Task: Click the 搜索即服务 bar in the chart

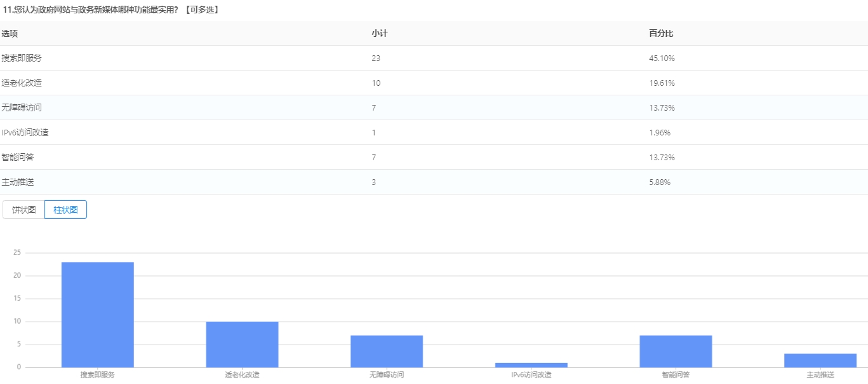Action: point(97,315)
